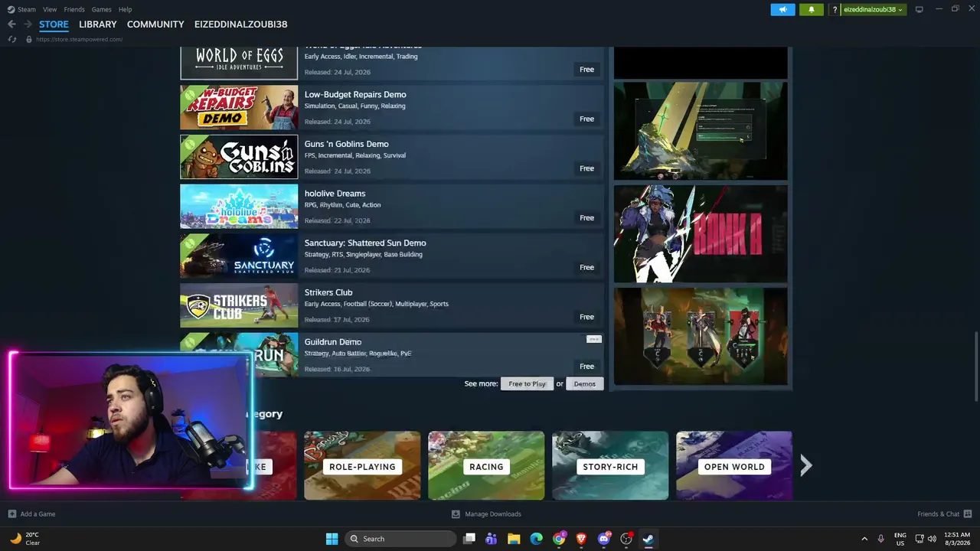Open File Explorer from the taskbar

514,539
